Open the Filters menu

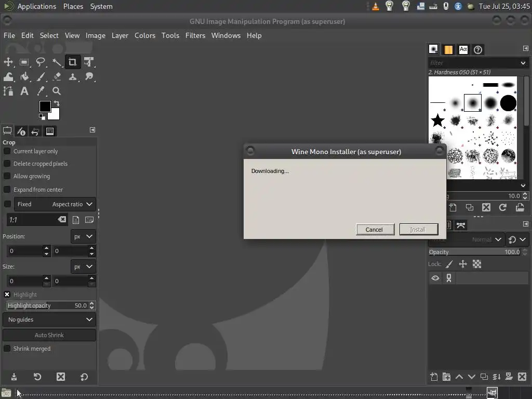(195, 35)
